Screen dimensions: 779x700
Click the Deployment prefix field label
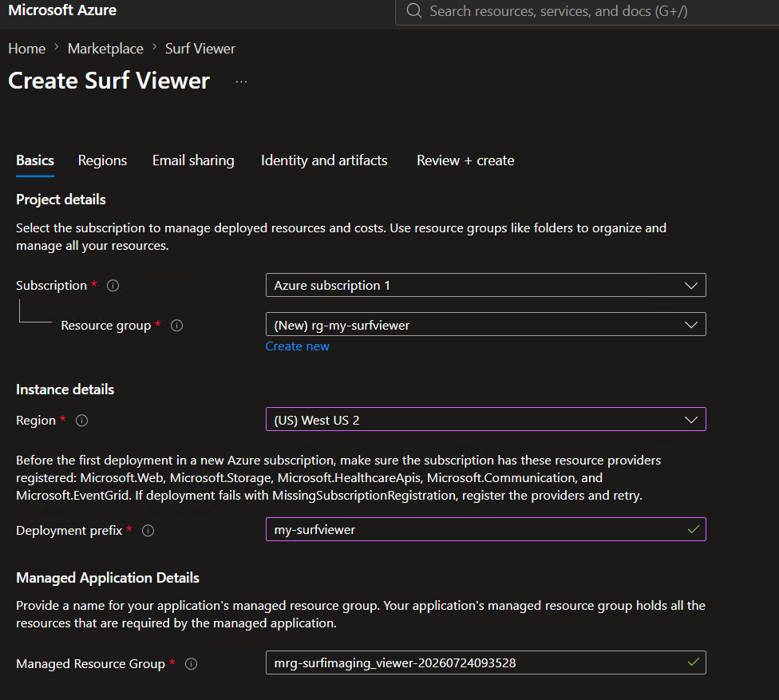(69, 531)
